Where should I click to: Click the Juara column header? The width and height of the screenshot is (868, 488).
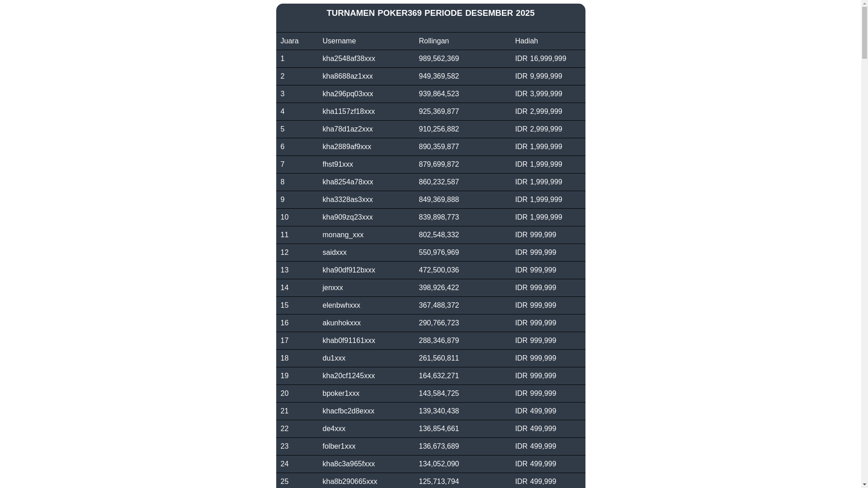click(289, 41)
